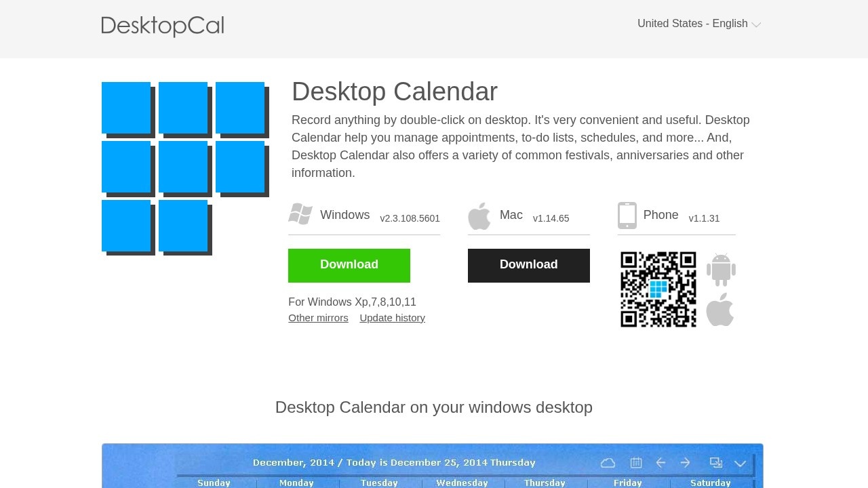
Task: View the Update history page
Action: (392, 317)
